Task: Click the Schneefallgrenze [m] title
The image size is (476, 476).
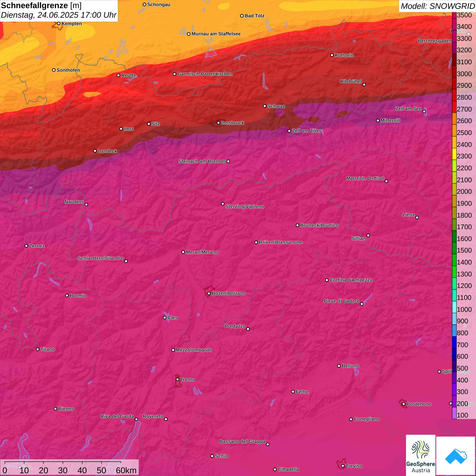Action: 41,5
